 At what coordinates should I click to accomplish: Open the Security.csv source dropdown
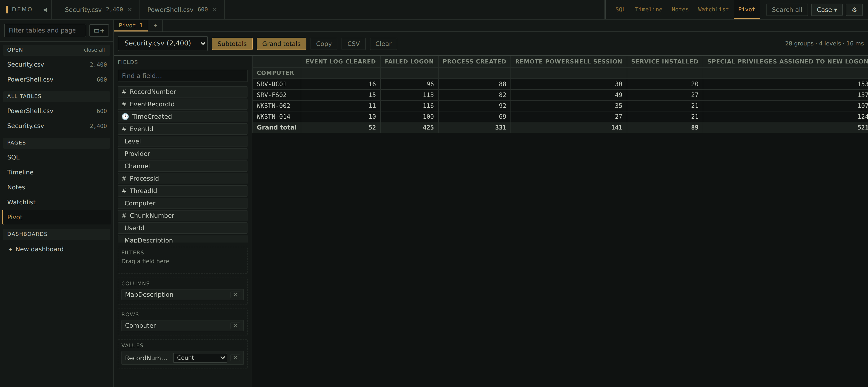162,43
